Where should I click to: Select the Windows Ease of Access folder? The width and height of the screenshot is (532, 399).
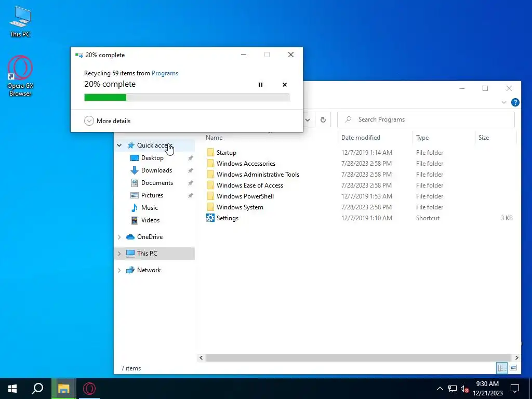pyautogui.click(x=250, y=185)
